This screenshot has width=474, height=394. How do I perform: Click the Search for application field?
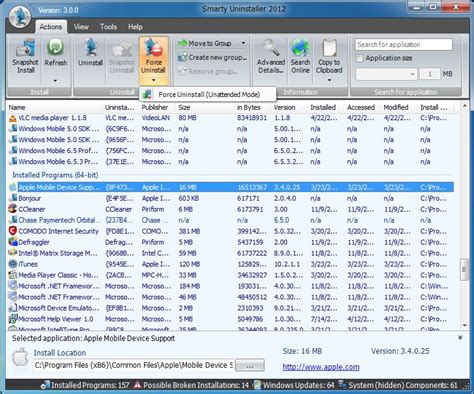tap(404, 45)
